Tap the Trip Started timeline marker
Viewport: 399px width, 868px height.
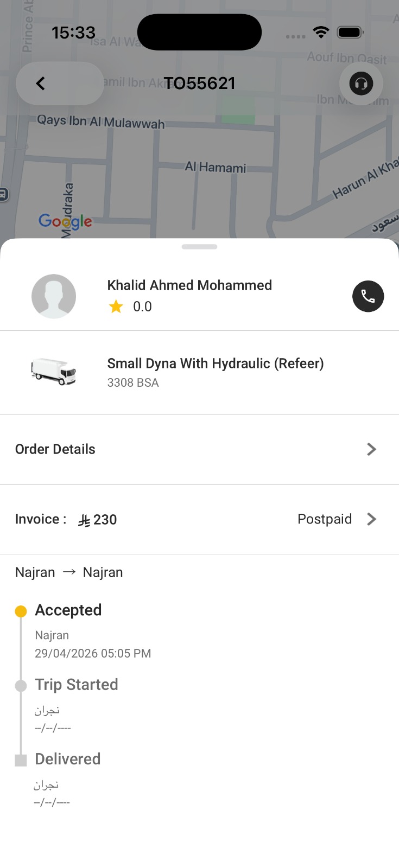21,686
